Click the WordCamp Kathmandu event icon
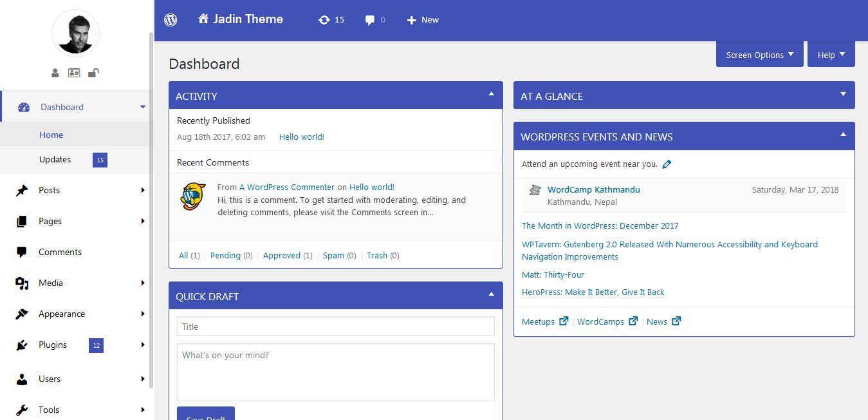Viewport: 868px width, 420px height. (535, 190)
